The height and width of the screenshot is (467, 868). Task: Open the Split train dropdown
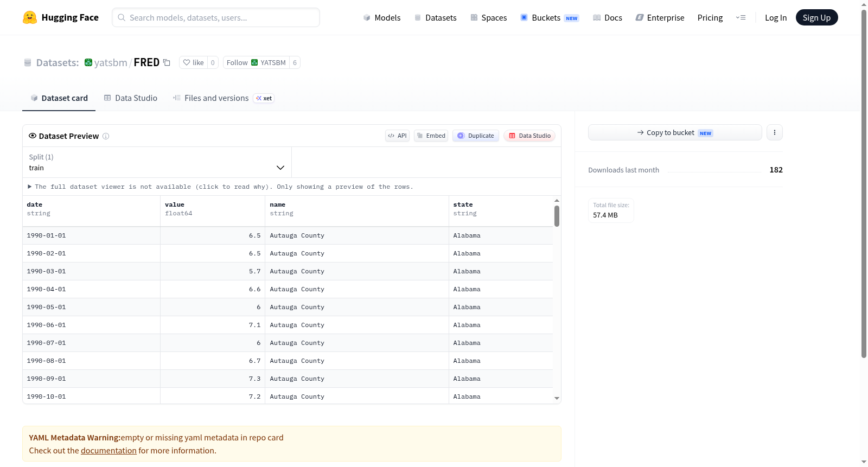click(157, 162)
